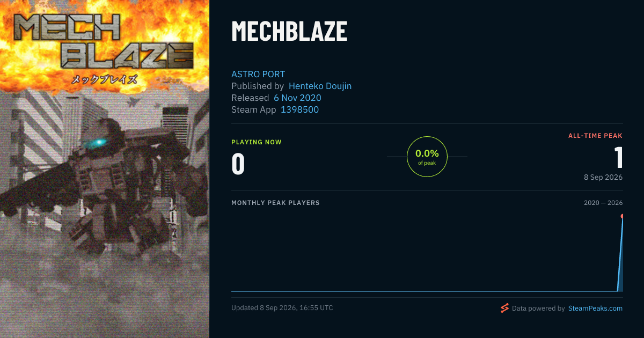Click the SteamPeaks logo icon
644x338 pixels.
click(504, 308)
